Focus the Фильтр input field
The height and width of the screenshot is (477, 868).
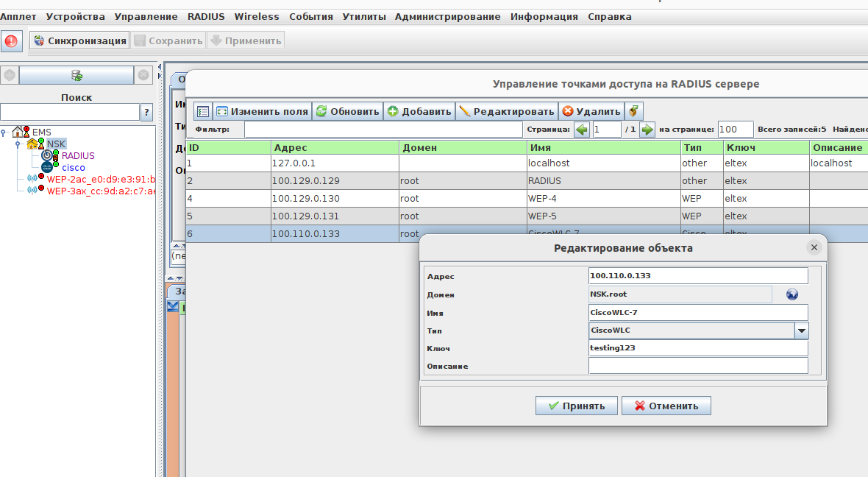tap(384, 129)
